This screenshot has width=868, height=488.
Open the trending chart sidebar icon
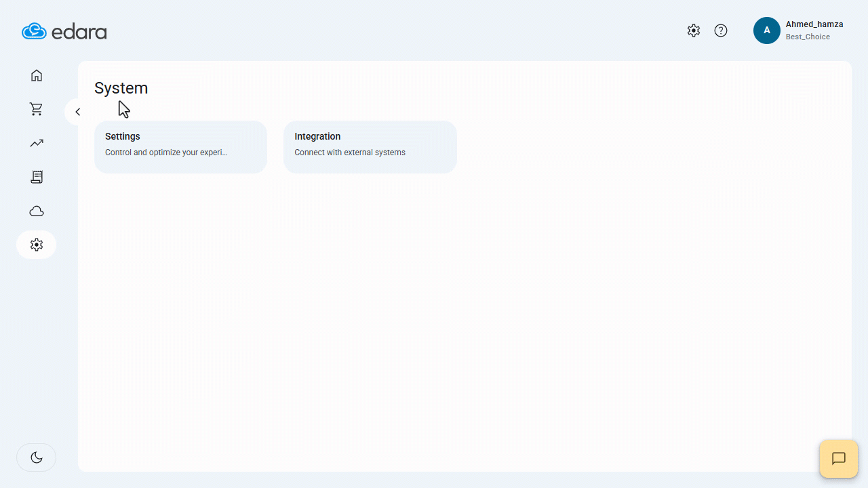point(37,143)
